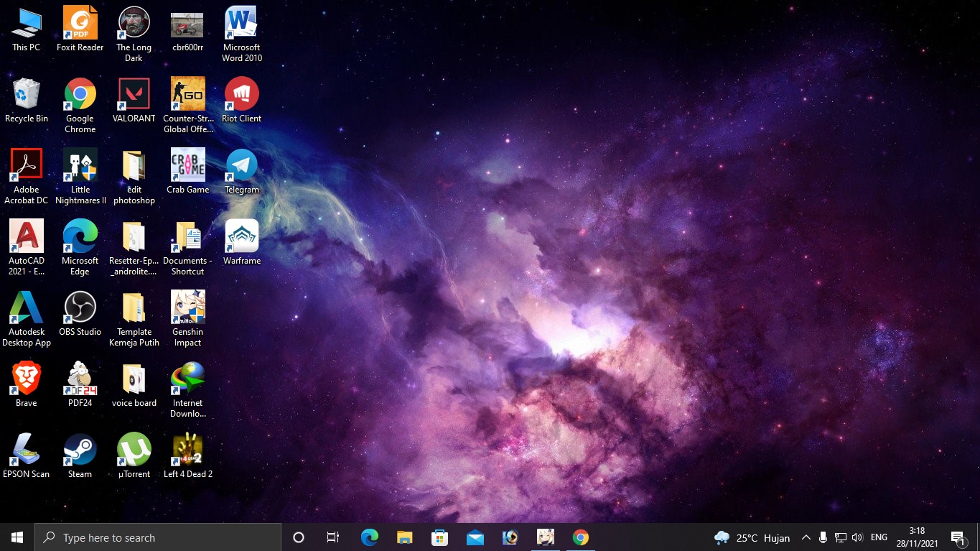The width and height of the screenshot is (980, 551).
Task: Click the Type here to search box
Action: (158, 537)
